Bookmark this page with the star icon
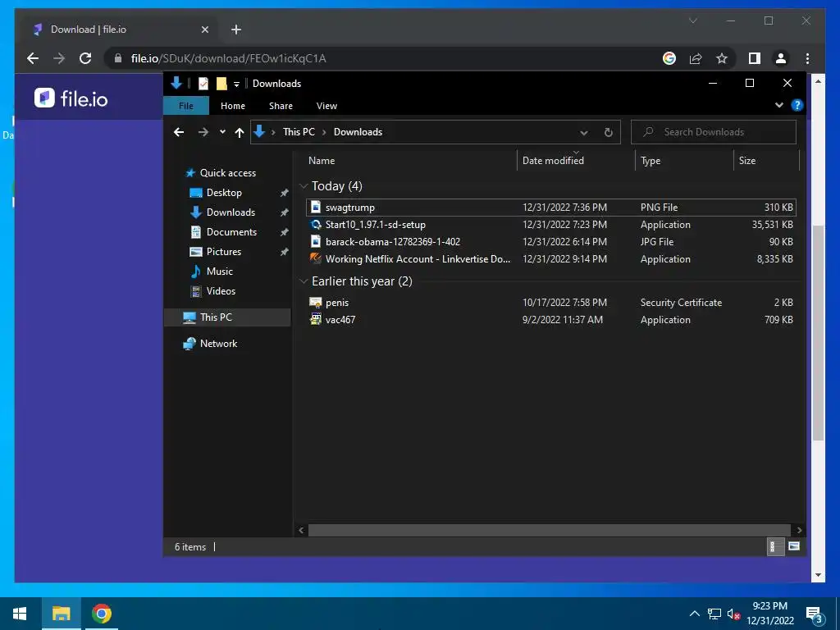This screenshot has width=840, height=630. (722, 58)
